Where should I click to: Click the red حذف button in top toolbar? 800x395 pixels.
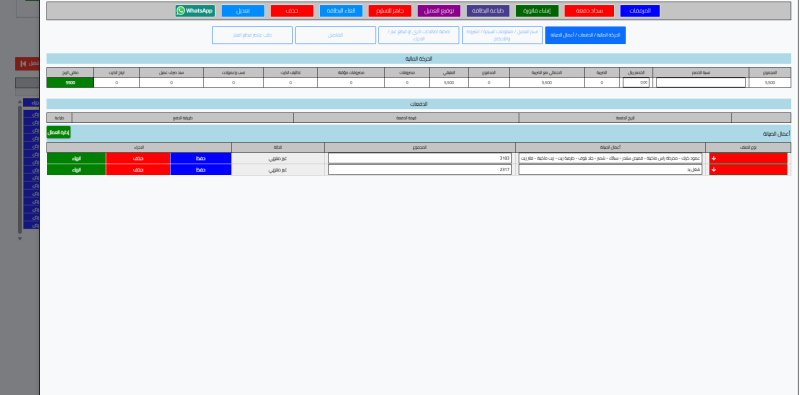[292, 11]
